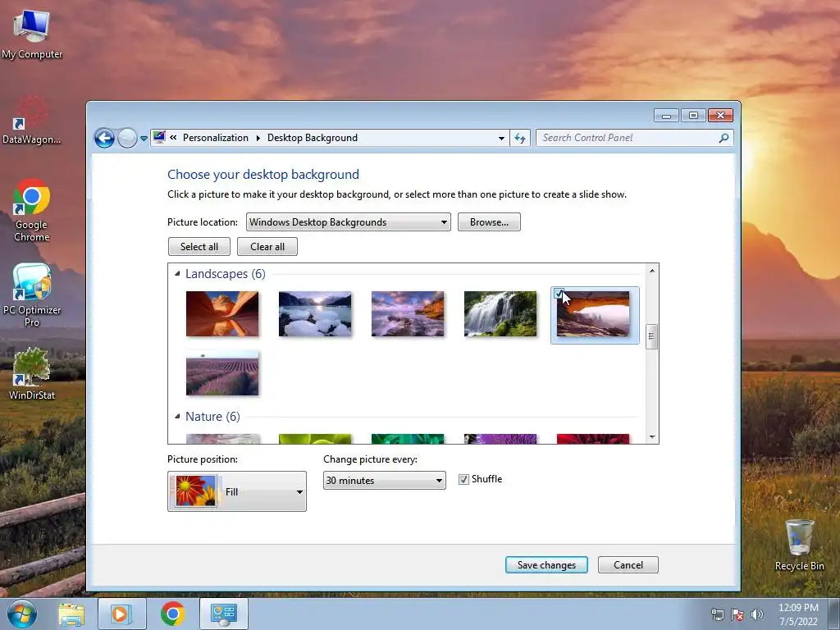This screenshot has width=840, height=630.
Task: Open Chrome from the taskbar
Action: 172,614
